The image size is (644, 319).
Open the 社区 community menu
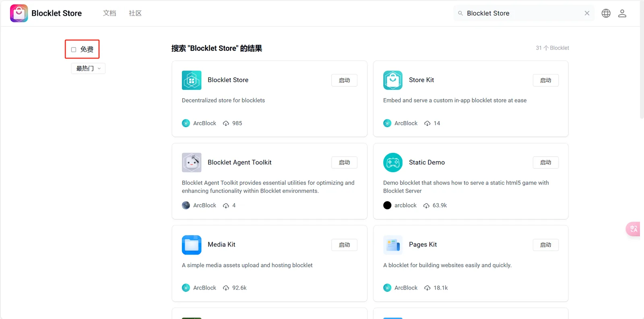point(135,13)
